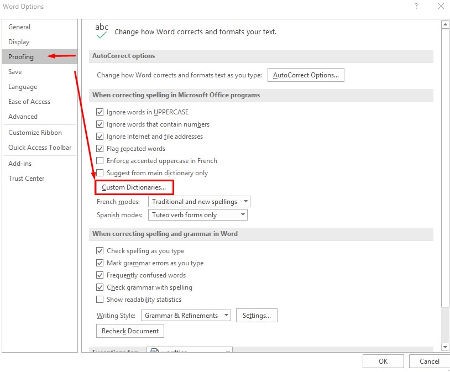This screenshot has height=372, width=450.
Task: Click the scroll up arrow icon
Action: click(x=445, y=24)
